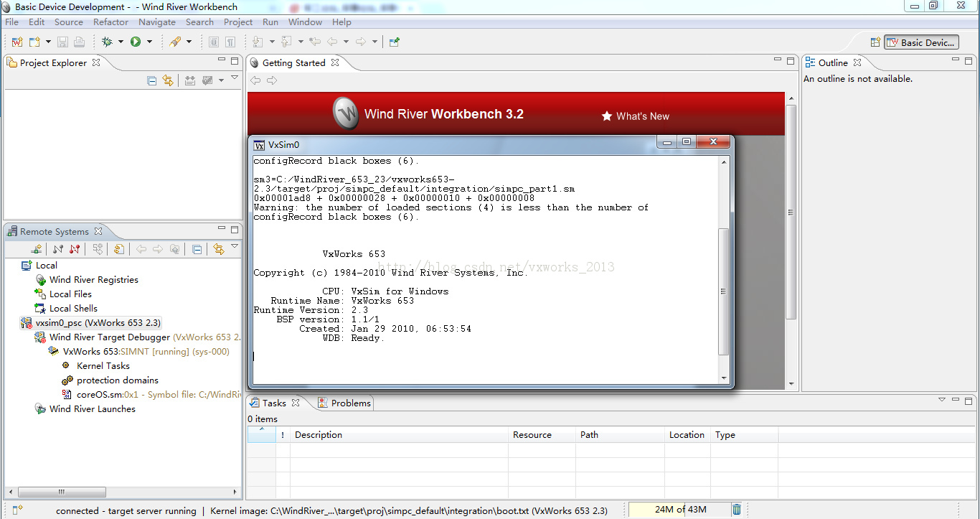Open the Project menu
Screen dimensions: 980x519
point(238,22)
